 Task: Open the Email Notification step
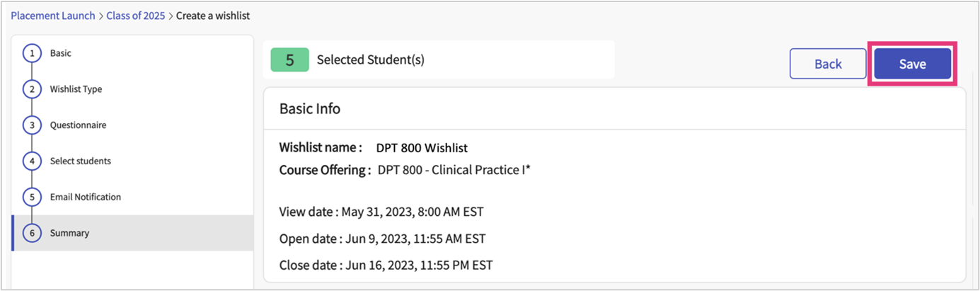[x=85, y=198]
